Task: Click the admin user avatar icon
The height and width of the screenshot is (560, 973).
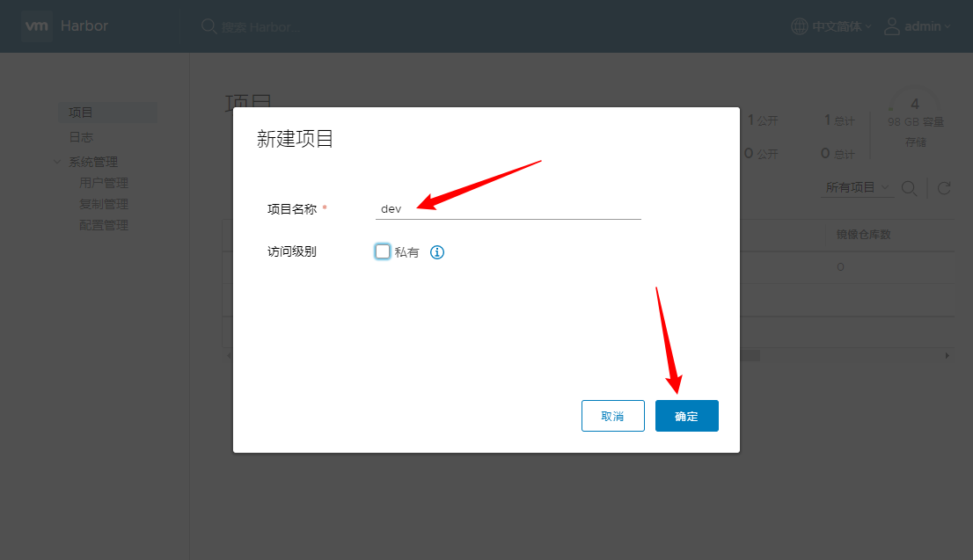Action: [892, 26]
